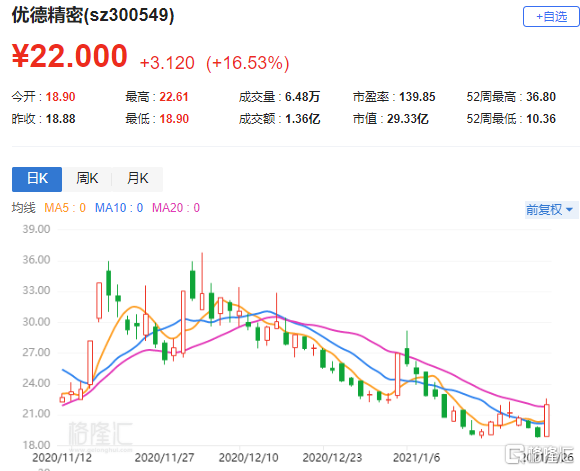580x471 pixels.
Task: Add stock via +自选 button
Action: pos(551,17)
